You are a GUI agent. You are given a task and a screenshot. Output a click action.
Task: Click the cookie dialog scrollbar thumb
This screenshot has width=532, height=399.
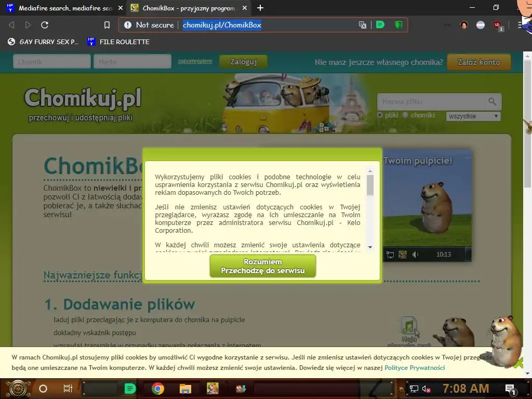point(370,185)
